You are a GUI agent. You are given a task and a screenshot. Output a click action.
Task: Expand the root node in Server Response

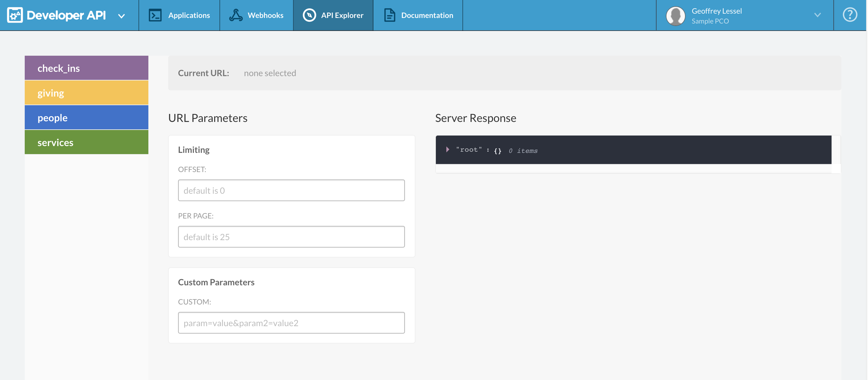448,149
